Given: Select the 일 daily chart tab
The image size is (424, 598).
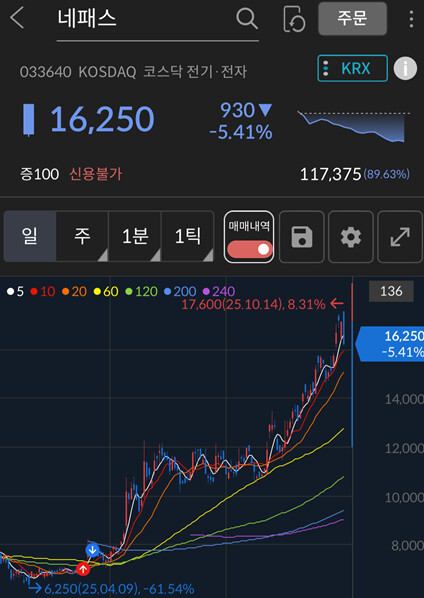Looking at the screenshot, I should pos(30,236).
